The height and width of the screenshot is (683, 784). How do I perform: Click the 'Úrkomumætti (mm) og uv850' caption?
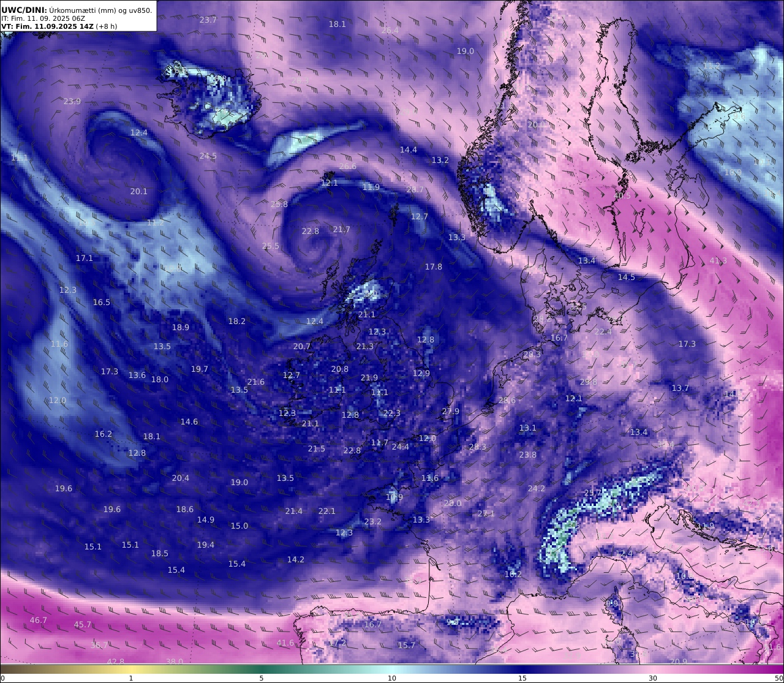click(x=101, y=10)
